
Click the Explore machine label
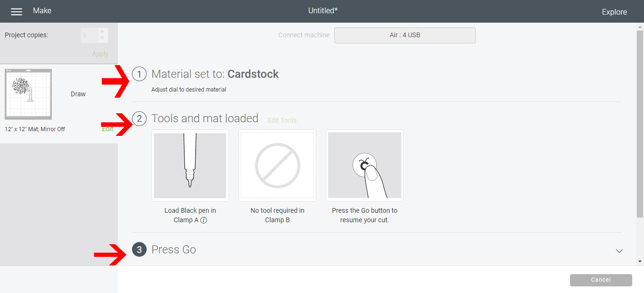pyautogui.click(x=614, y=12)
